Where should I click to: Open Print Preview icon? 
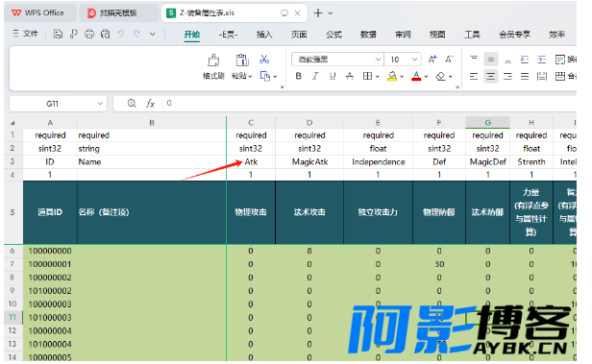click(106, 35)
